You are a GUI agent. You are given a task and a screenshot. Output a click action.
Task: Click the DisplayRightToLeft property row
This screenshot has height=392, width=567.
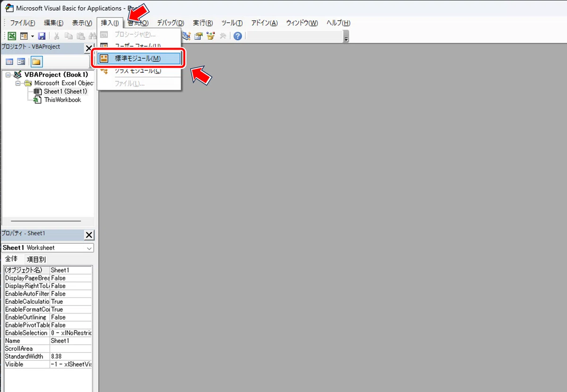[48, 286]
